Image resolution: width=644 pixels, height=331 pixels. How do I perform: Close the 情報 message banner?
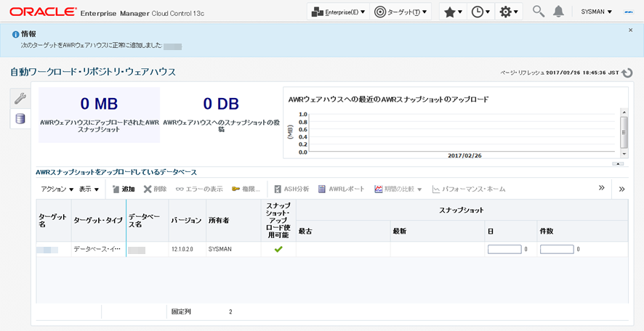(x=631, y=30)
